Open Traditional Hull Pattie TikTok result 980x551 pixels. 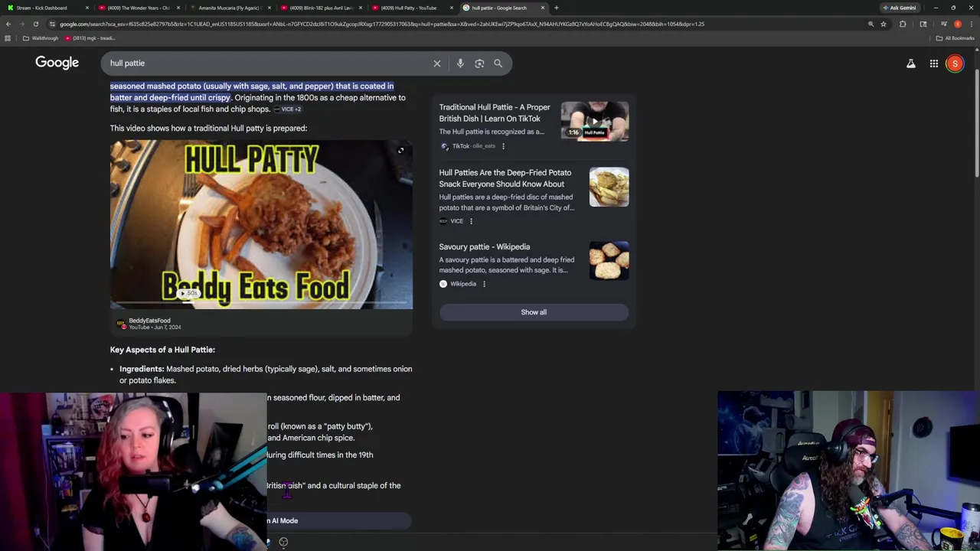(495, 113)
